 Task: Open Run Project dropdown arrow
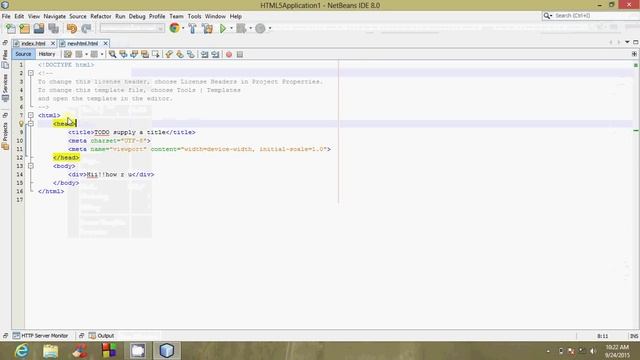[231, 28]
